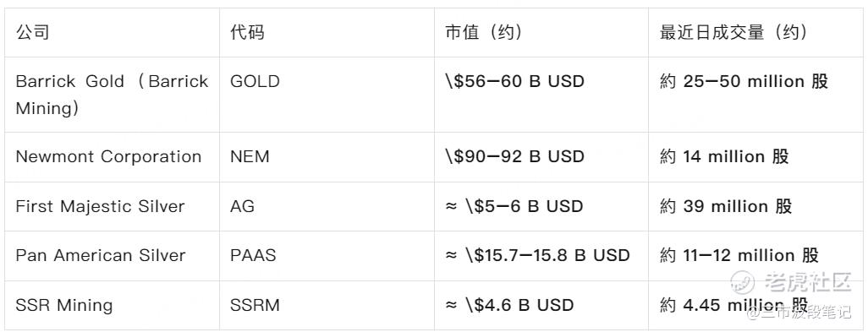
Task: Click the 老虎社区 watermark logo icon
Action: pos(742,282)
